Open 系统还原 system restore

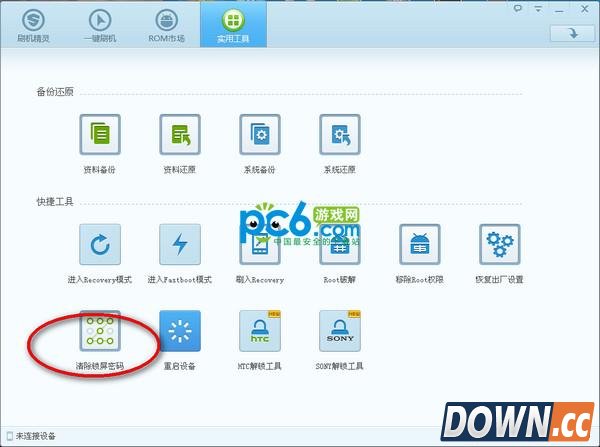[x=340, y=134]
